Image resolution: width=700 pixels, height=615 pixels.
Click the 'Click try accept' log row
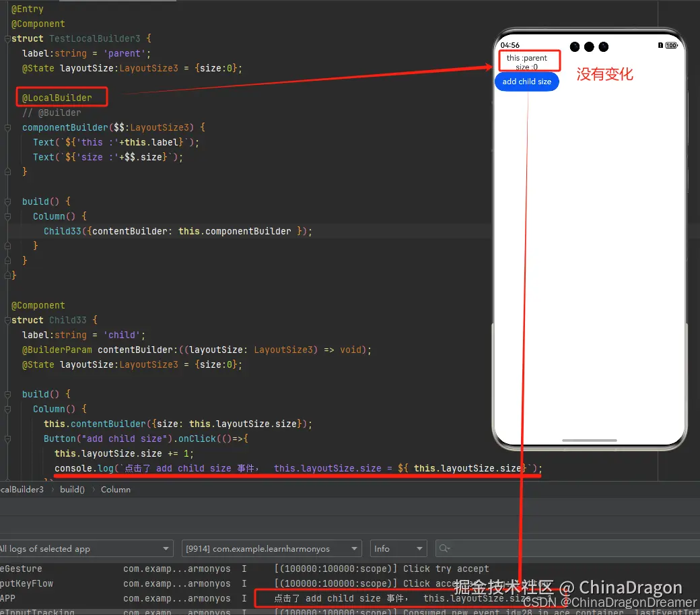(350, 569)
